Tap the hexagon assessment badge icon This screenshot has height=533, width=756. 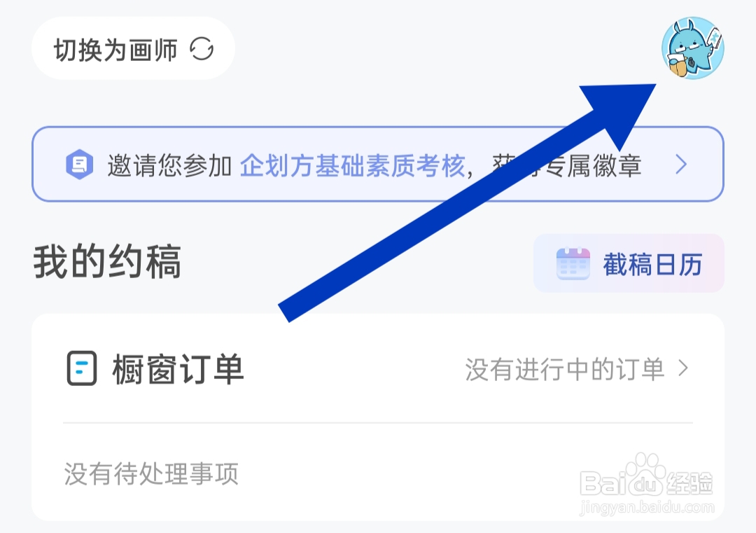[80, 165]
